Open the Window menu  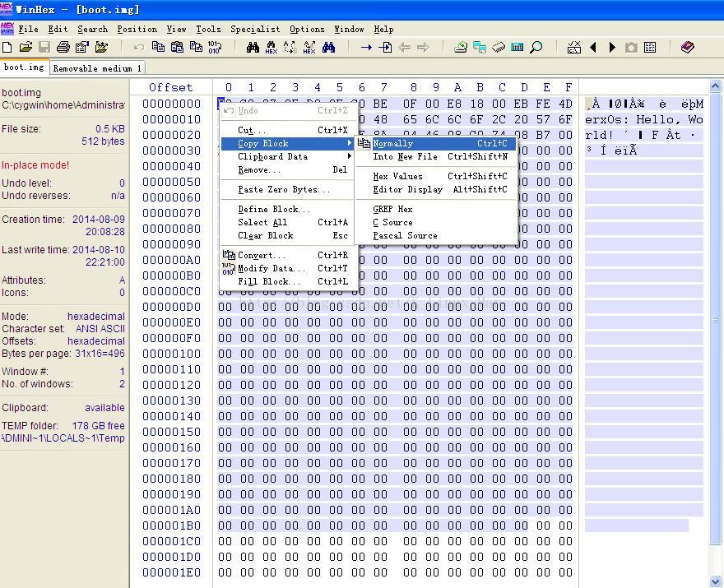point(349,29)
